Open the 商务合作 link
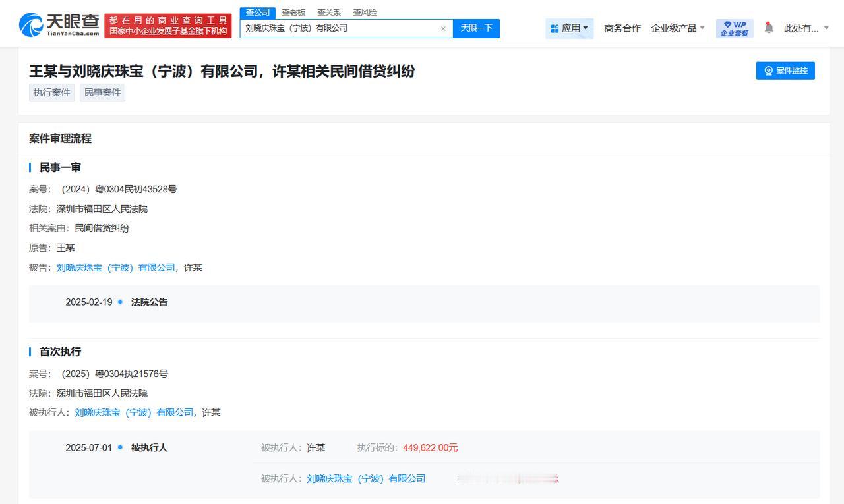Viewport: 844px width, 504px height. tap(622, 28)
